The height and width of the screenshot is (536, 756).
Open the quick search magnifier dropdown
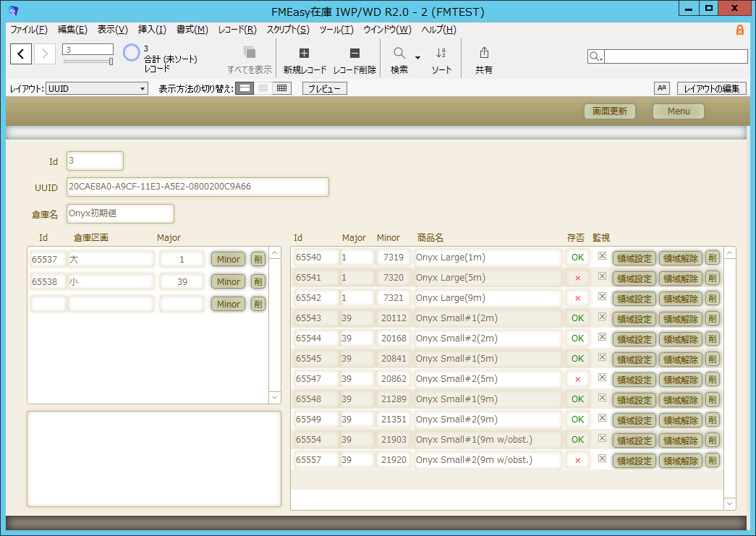tap(595, 56)
